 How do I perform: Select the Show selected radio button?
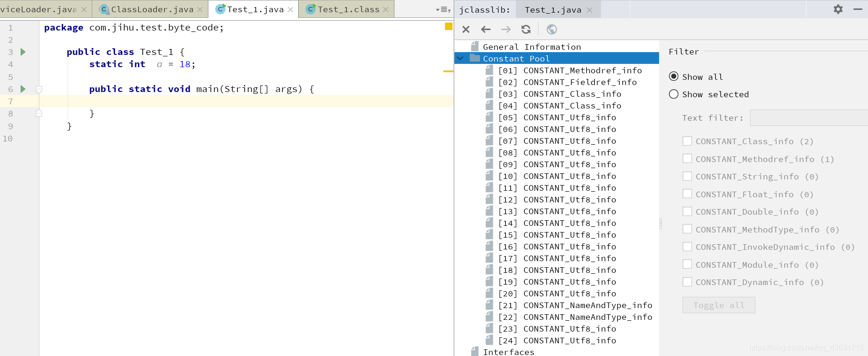pos(674,94)
